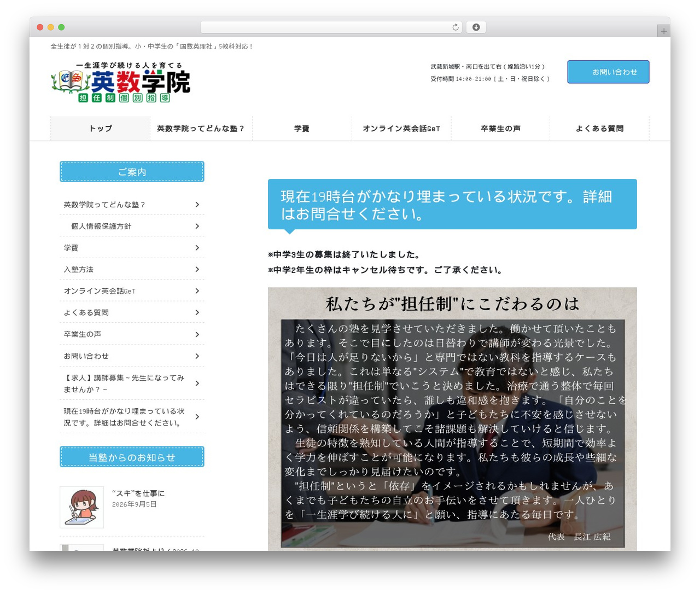The height and width of the screenshot is (593, 700).
Task: Click the 2026年9月5日 post date
Action: pos(134,504)
